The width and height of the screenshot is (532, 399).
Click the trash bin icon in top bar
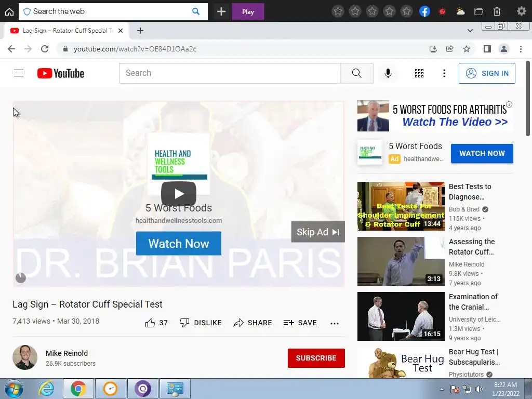pos(497,12)
